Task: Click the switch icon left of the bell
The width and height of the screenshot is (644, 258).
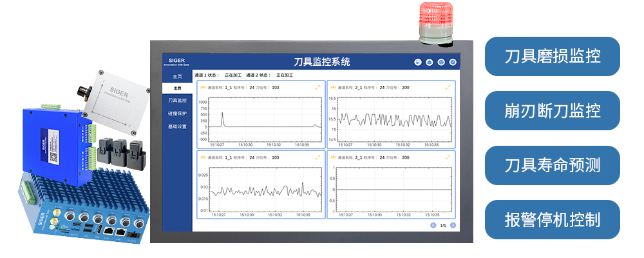Action: coord(417,63)
